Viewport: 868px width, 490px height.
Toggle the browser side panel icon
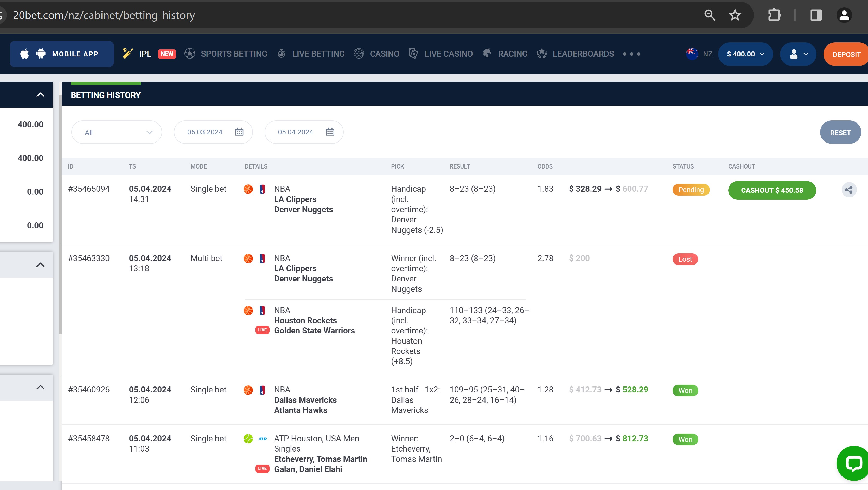(816, 15)
